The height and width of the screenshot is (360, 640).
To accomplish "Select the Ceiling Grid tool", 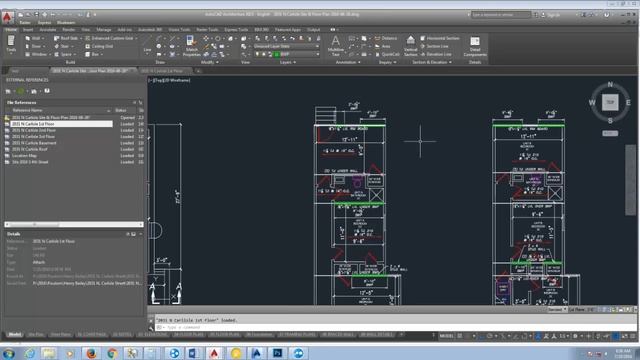I will pyautogui.click(x=99, y=46).
